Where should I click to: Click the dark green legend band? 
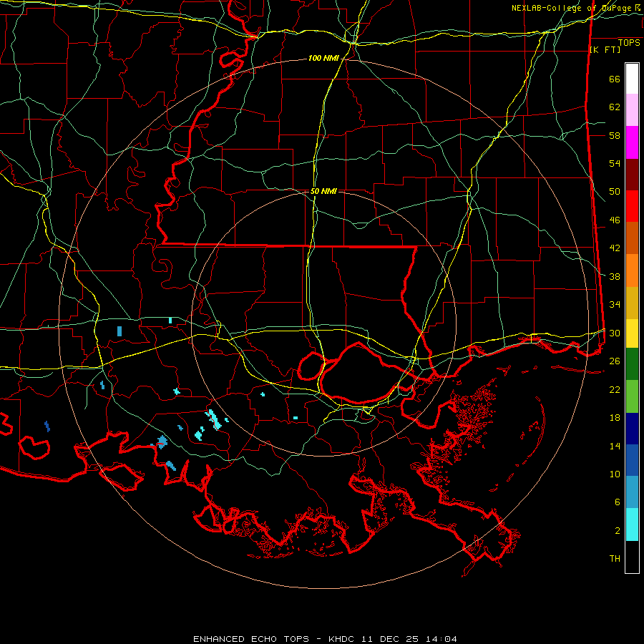pos(632,364)
